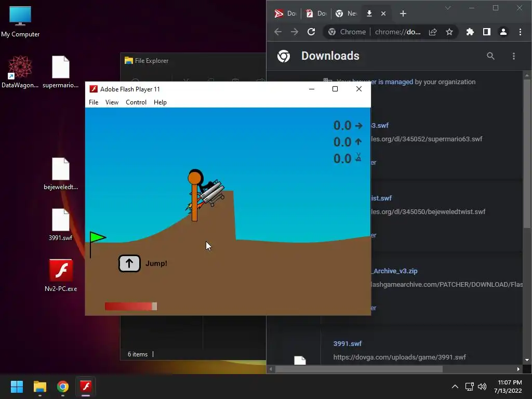The height and width of the screenshot is (399, 532).
Task: Click the Chrome logo beside Downloads
Action: click(x=283, y=56)
